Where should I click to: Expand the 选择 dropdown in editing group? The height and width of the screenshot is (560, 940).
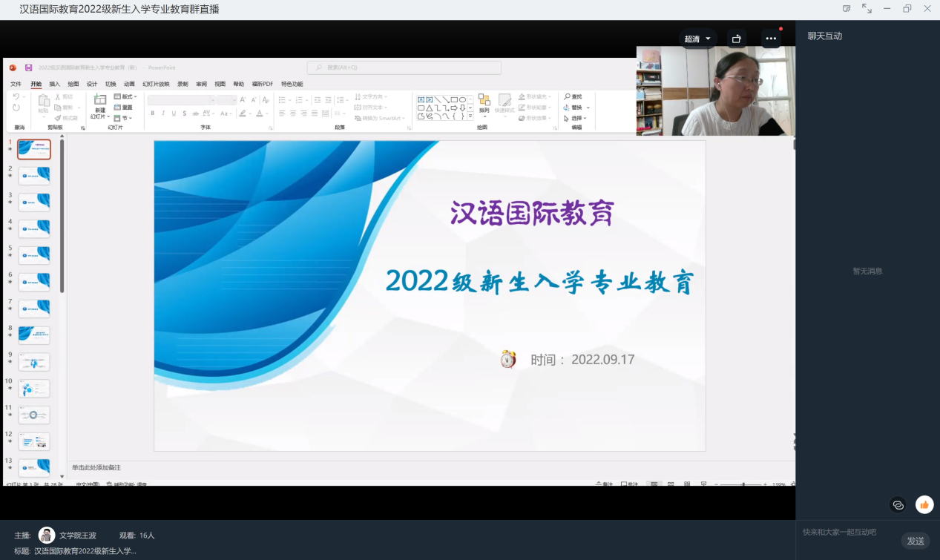(x=575, y=118)
